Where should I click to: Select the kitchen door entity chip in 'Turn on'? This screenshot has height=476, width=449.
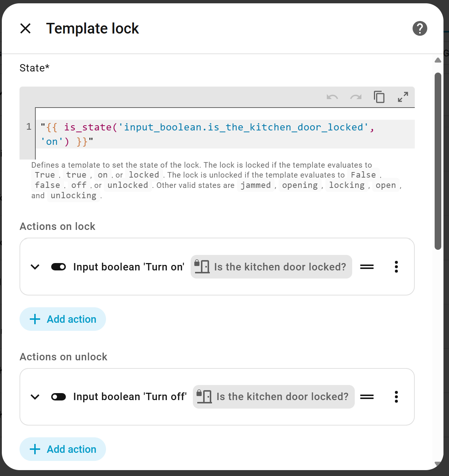(x=271, y=267)
